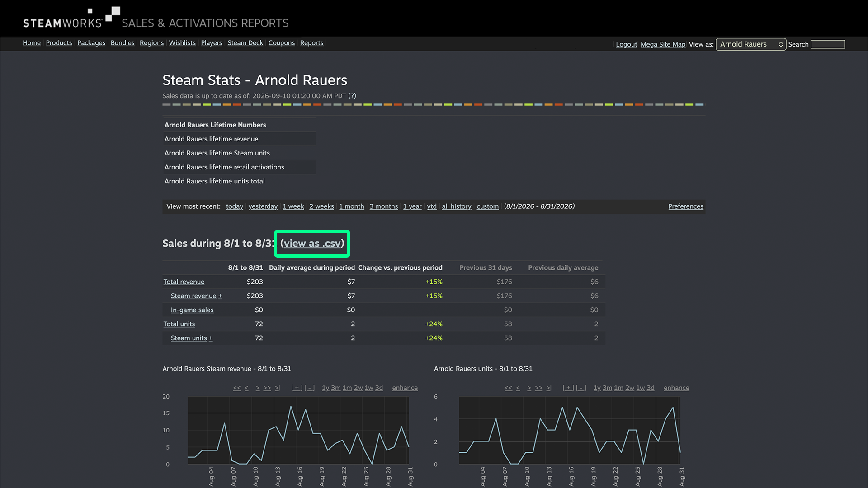Set units chart range to 1w

(x=641, y=388)
